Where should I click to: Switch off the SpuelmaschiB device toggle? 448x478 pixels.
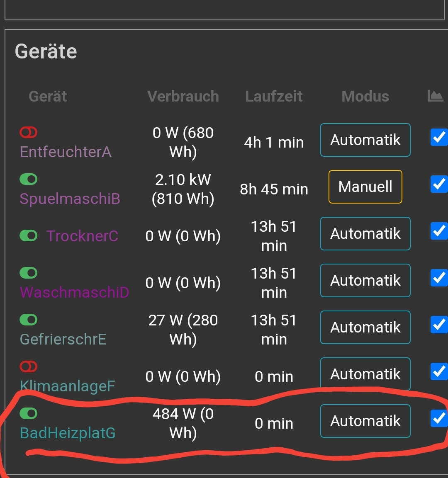(x=28, y=180)
